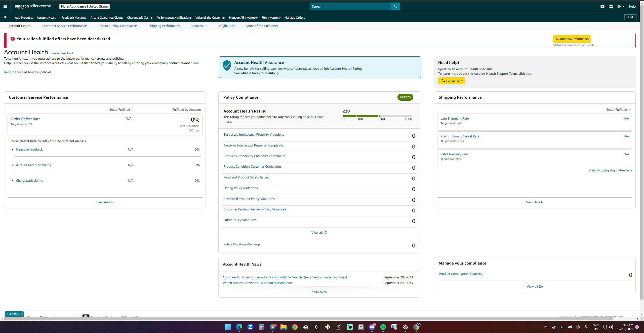Click View shipping eligibilities here link
This screenshot has width=644, height=333.
[610, 170]
